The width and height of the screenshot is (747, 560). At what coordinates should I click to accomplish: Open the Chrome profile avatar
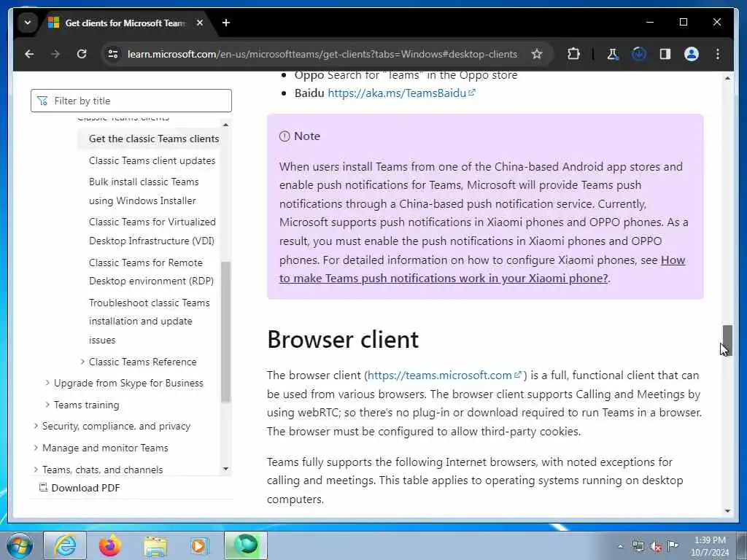coord(692,54)
